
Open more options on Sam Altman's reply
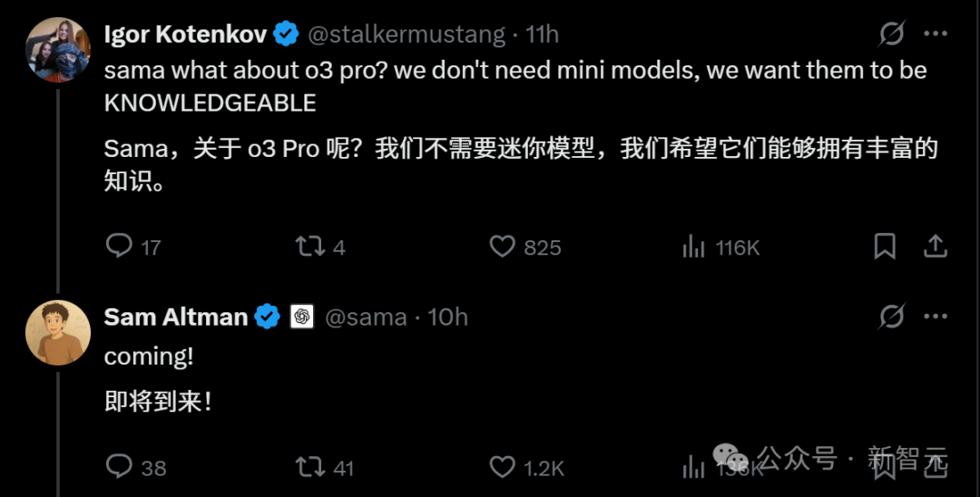[x=936, y=317]
